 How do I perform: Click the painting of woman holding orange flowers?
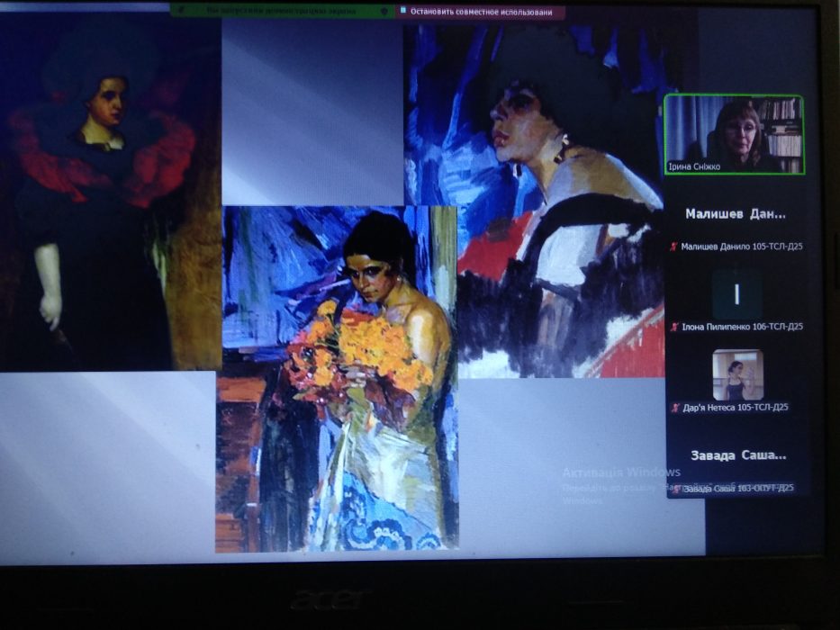click(338, 378)
